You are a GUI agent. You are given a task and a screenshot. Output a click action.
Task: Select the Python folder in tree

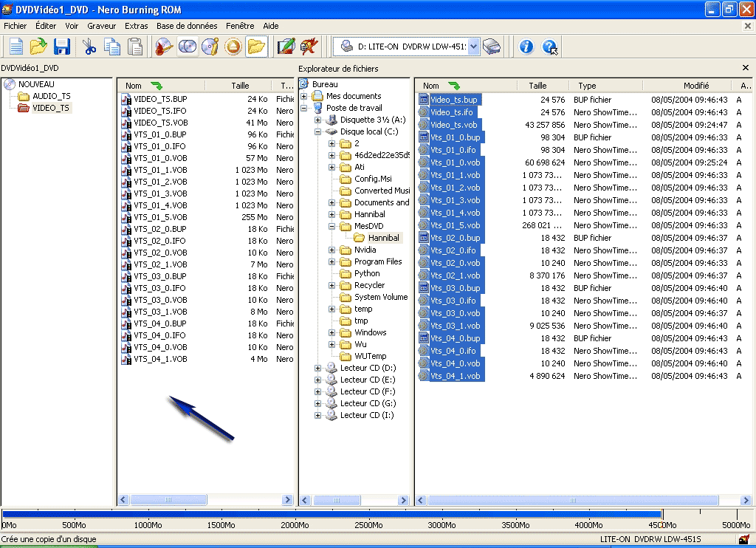(367, 273)
